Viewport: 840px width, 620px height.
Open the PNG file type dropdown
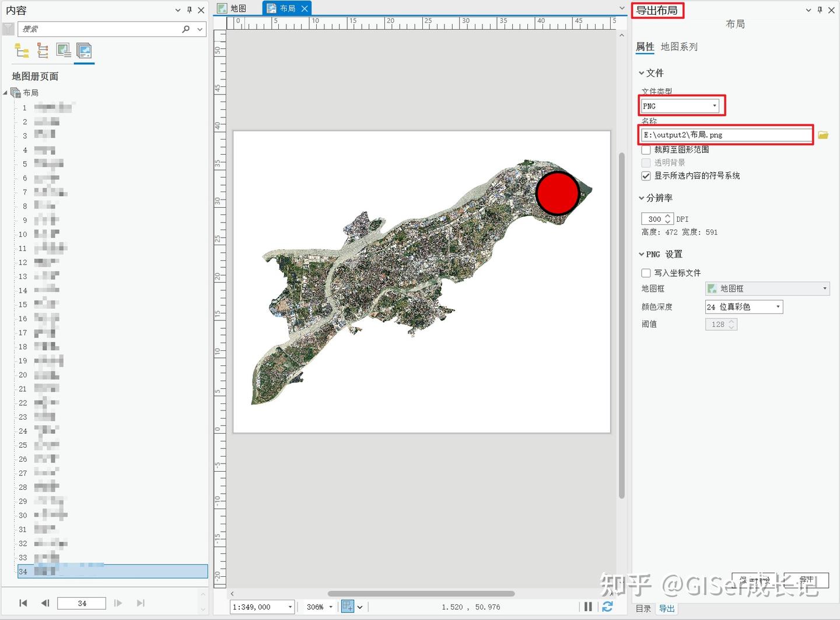[714, 106]
